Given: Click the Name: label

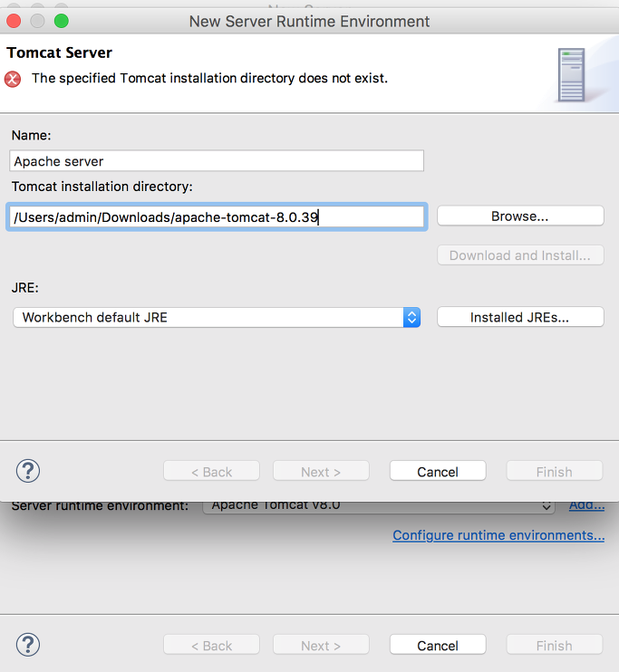Looking at the screenshot, I should click(32, 136).
